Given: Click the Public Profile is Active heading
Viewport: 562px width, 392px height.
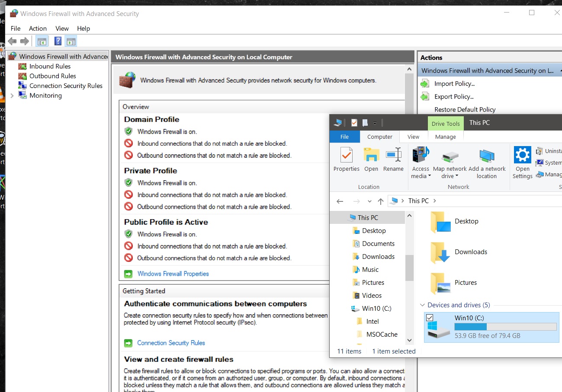Looking at the screenshot, I should pos(166,222).
